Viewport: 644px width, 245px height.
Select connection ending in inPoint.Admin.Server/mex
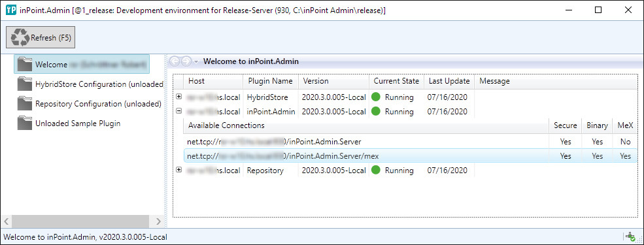coord(410,156)
